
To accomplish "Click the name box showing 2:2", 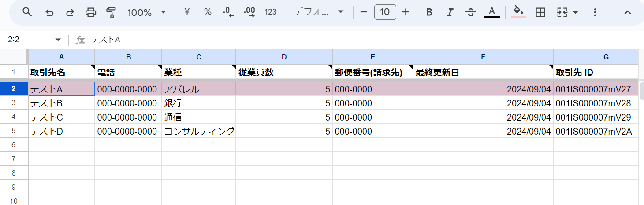I will click(29, 40).
